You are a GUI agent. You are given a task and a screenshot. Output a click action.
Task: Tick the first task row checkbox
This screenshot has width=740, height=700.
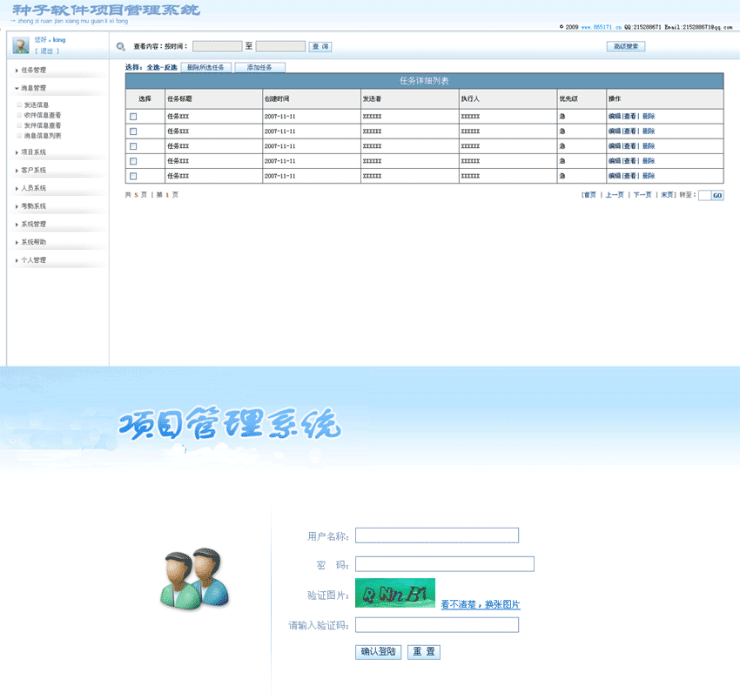click(x=133, y=117)
